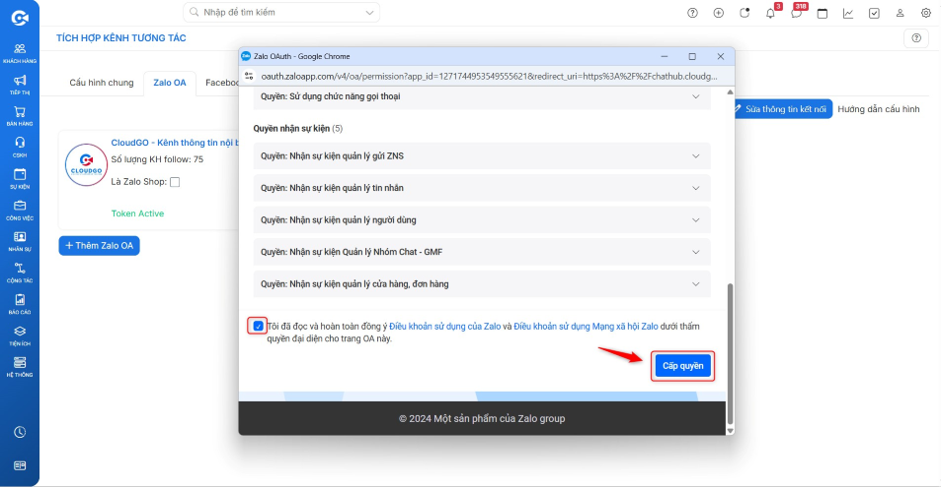Click the Cấp quyền button
The image size is (941, 487).
point(683,366)
